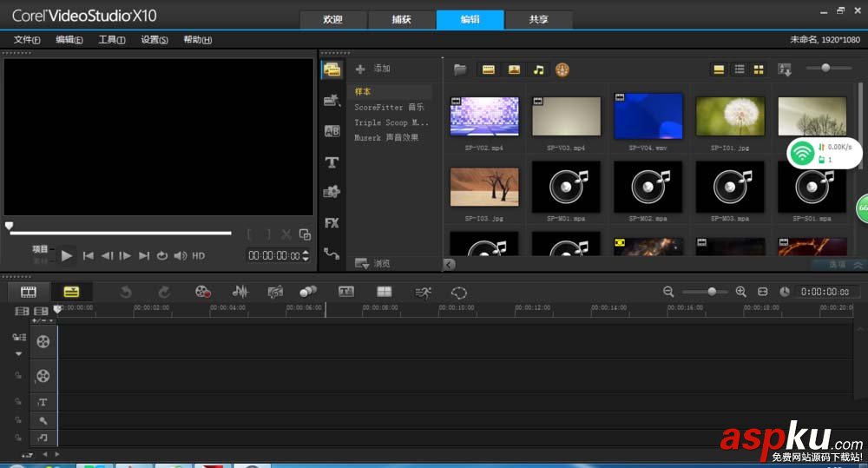Select the SP-I01.jpg dandelion thumbnail

coord(731,116)
